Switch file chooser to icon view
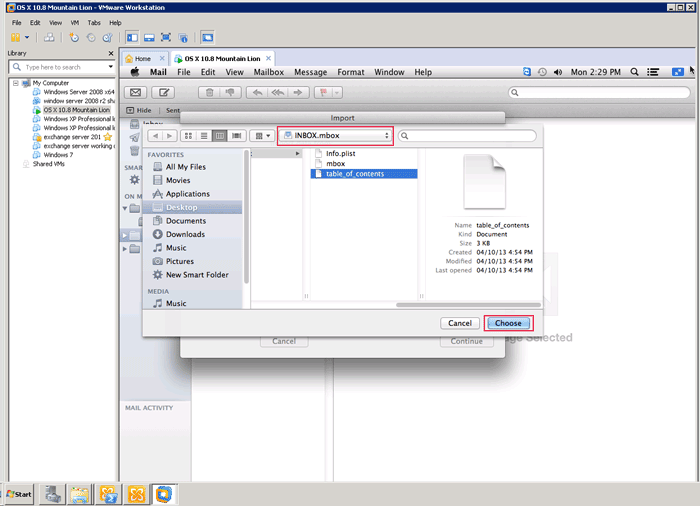Image resolution: width=700 pixels, height=506 pixels. (x=188, y=136)
